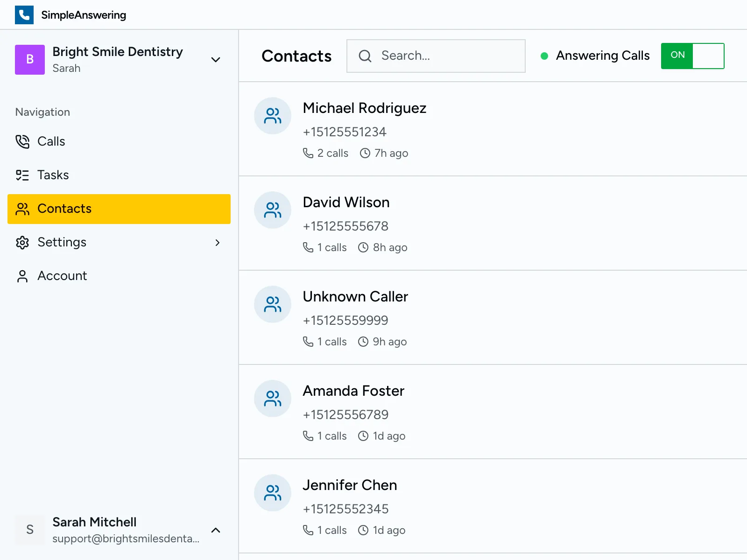
Task: Click the Contacts people icon
Action: click(22, 209)
